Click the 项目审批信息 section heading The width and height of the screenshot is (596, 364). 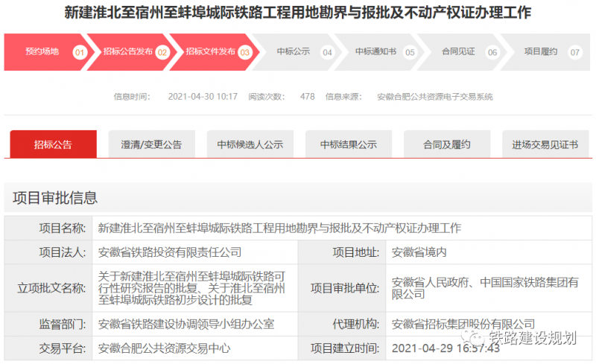click(x=55, y=198)
